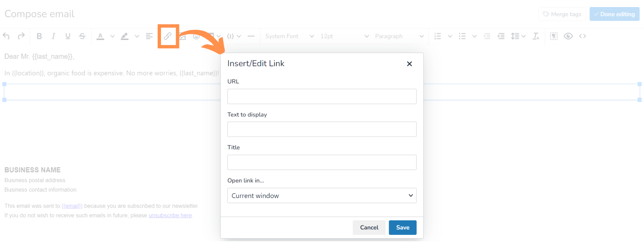This screenshot has width=644, height=247.
Task: Click into the URL input field
Action: tap(322, 97)
